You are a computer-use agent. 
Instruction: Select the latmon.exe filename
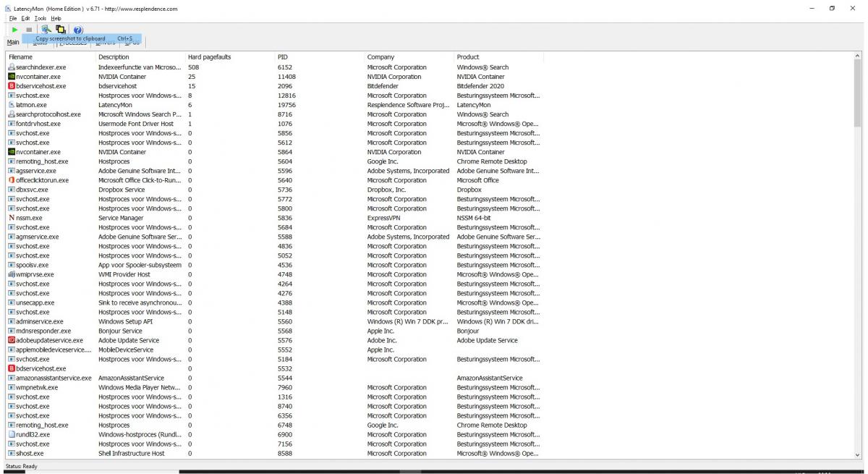31,105
